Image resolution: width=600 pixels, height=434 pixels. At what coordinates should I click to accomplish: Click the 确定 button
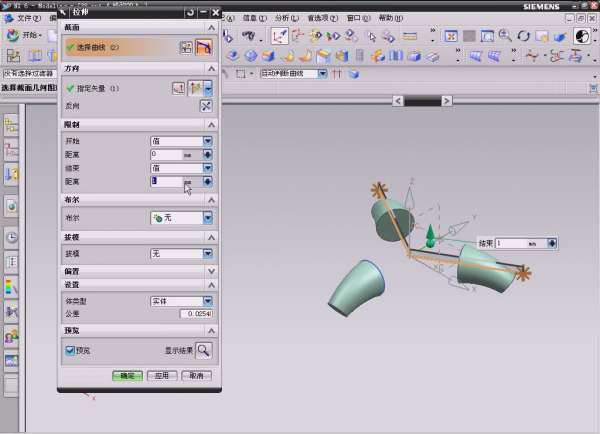click(127, 376)
